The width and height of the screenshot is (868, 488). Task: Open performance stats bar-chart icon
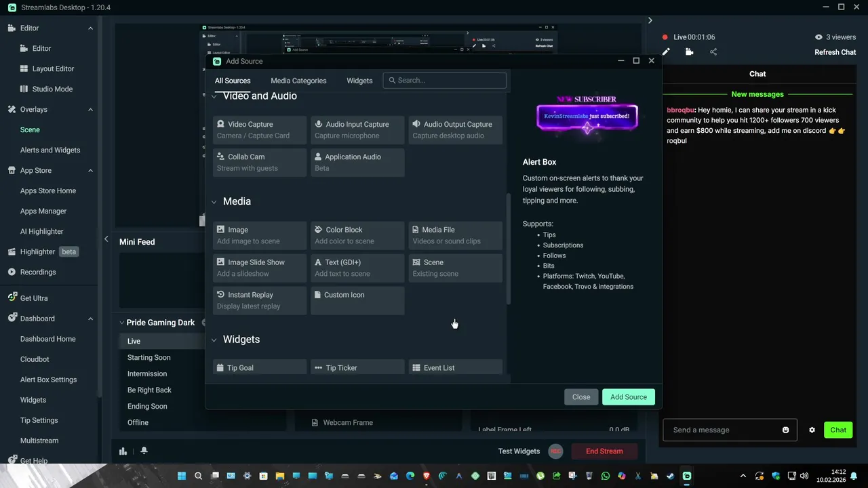click(x=123, y=451)
